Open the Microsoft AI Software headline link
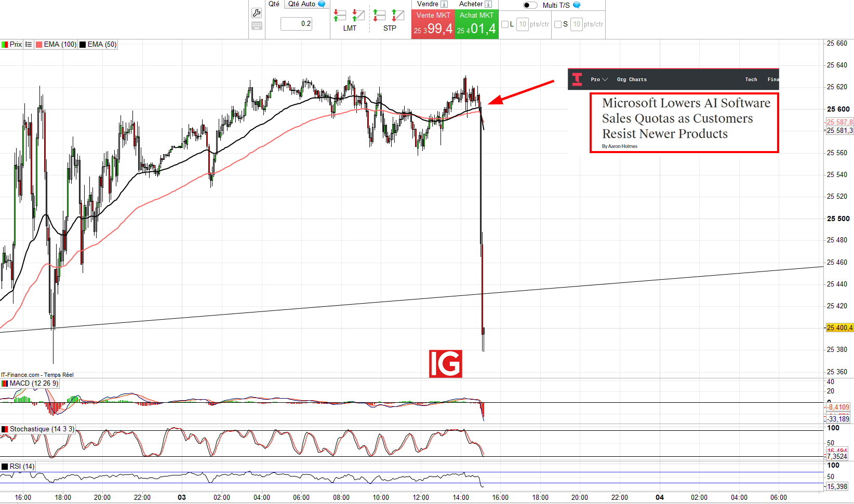This screenshot has height=504, width=854. tap(686, 118)
